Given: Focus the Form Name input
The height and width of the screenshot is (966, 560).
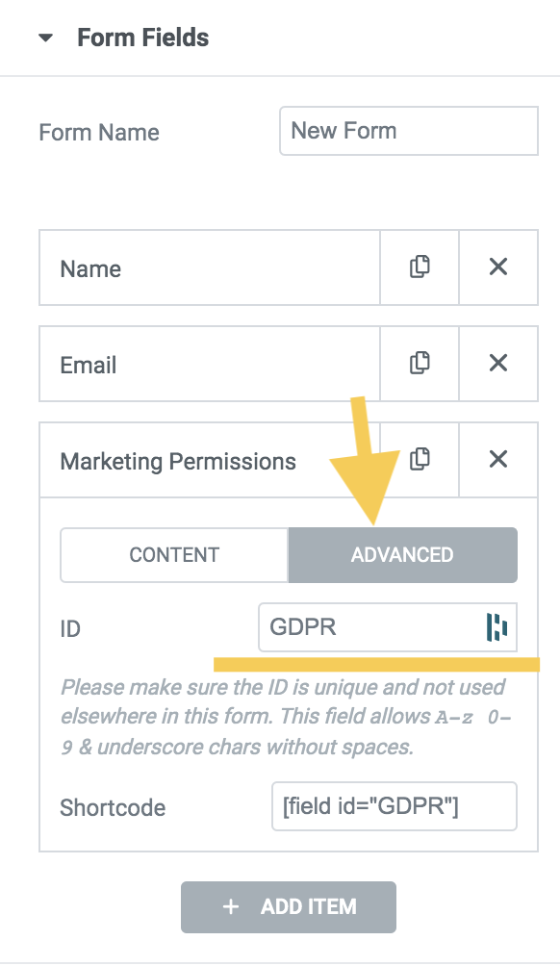Looking at the screenshot, I should (409, 131).
